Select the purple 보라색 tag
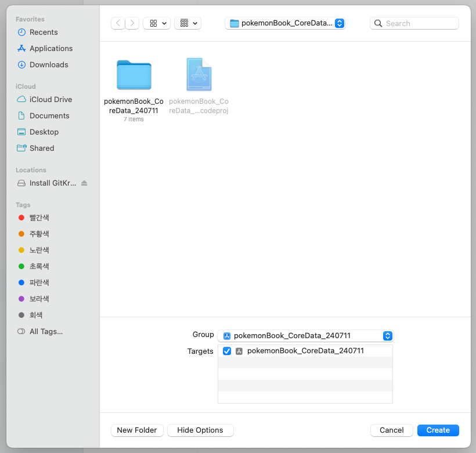The width and height of the screenshot is (476, 453). pyautogui.click(x=34, y=299)
